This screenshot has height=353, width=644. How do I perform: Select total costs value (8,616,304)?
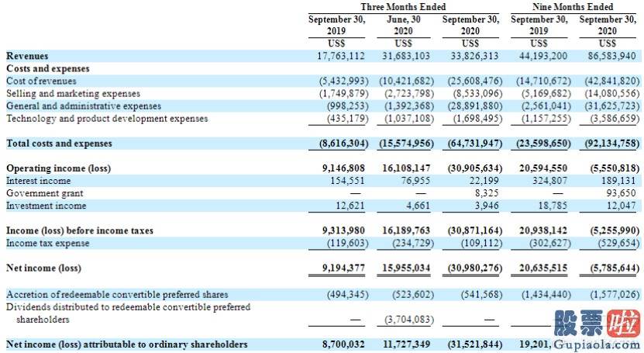(x=344, y=144)
